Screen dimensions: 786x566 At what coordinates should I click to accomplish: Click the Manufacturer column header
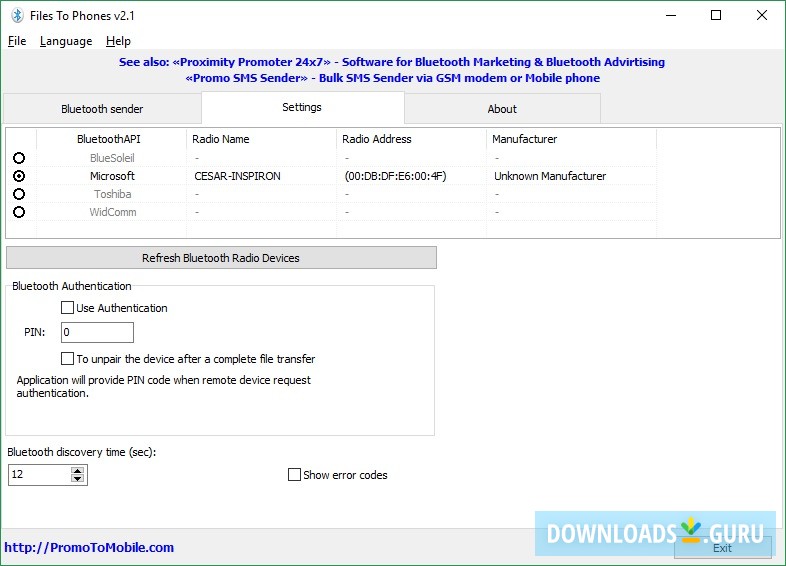[571, 139]
